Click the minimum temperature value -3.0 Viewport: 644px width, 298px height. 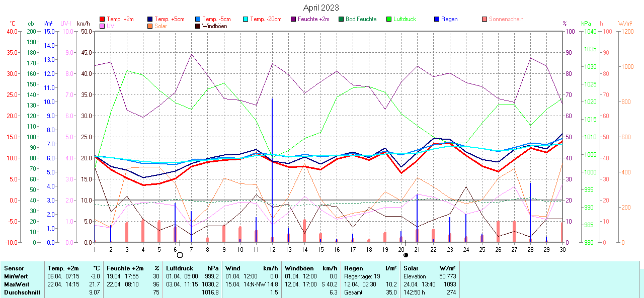pyautogui.click(x=95, y=276)
